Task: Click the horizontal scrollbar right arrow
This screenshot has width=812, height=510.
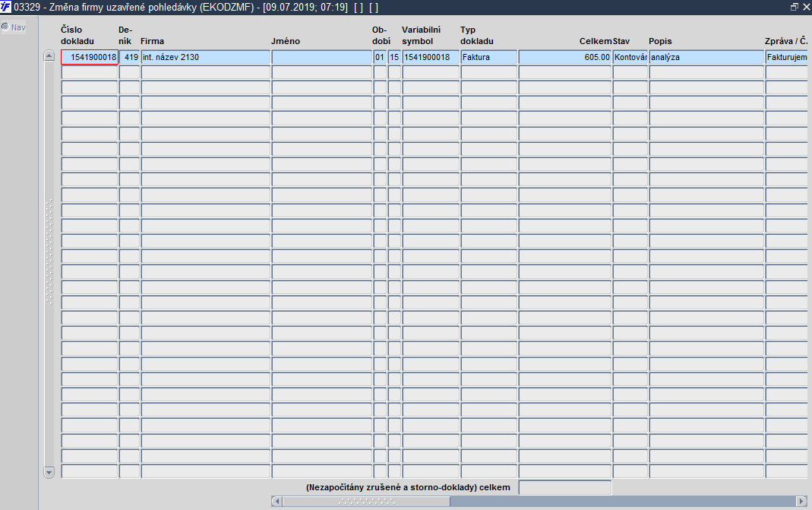Action: pyautogui.click(x=801, y=501)
